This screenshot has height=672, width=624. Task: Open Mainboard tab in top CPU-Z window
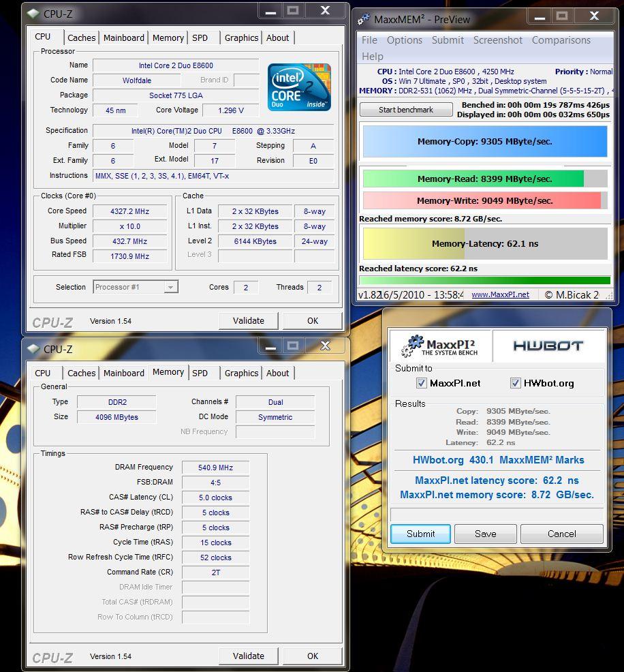(x=124, y=37)
